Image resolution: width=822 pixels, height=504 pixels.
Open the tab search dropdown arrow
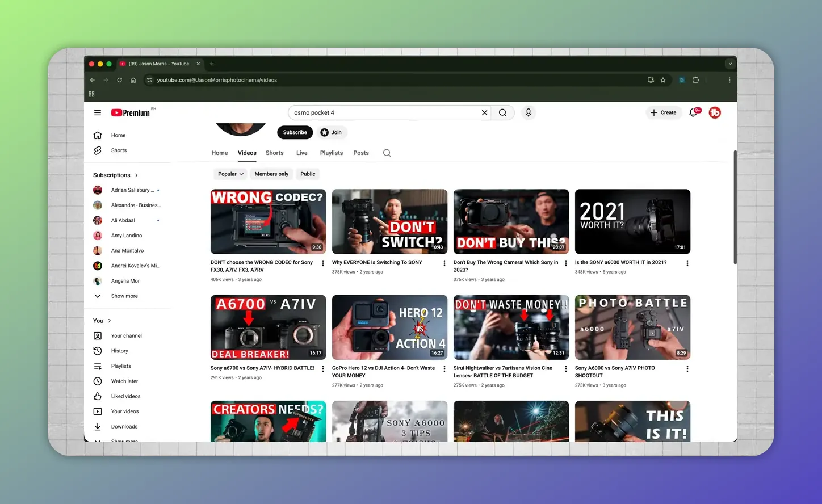pyautogui.click(x=730, y=64)
